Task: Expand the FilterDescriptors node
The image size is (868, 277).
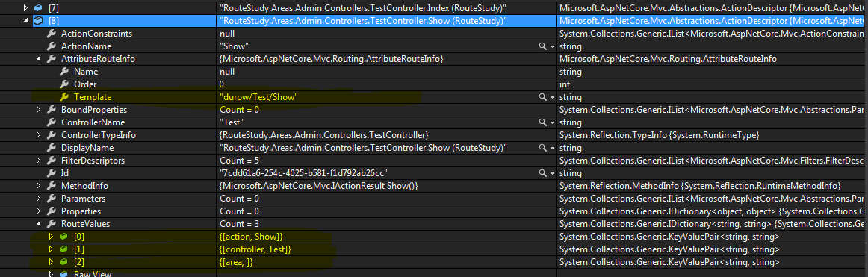Action: point(38,161)
